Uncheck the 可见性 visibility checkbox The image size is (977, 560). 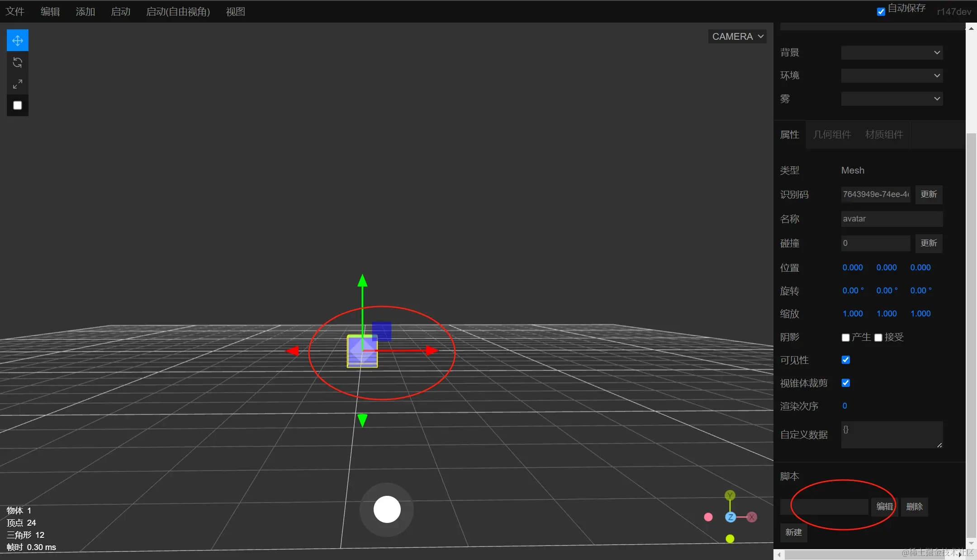pyautogui.click(x=845, y=360)
